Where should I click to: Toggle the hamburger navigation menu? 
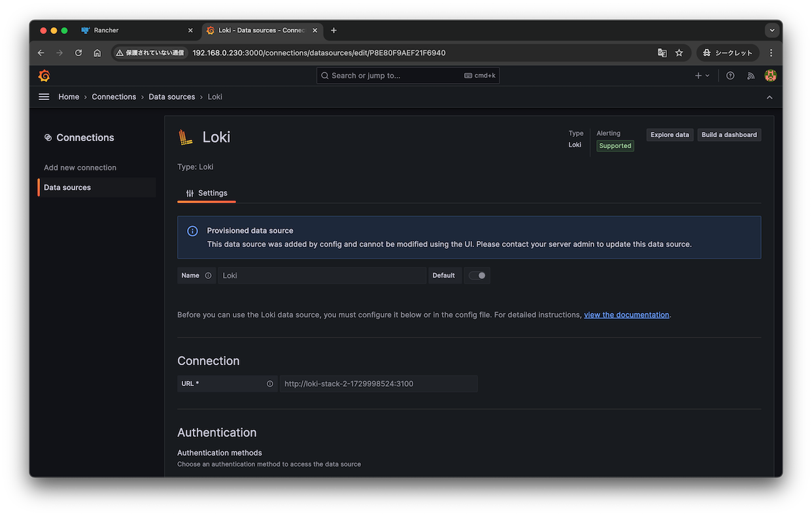tap(44, 97)
